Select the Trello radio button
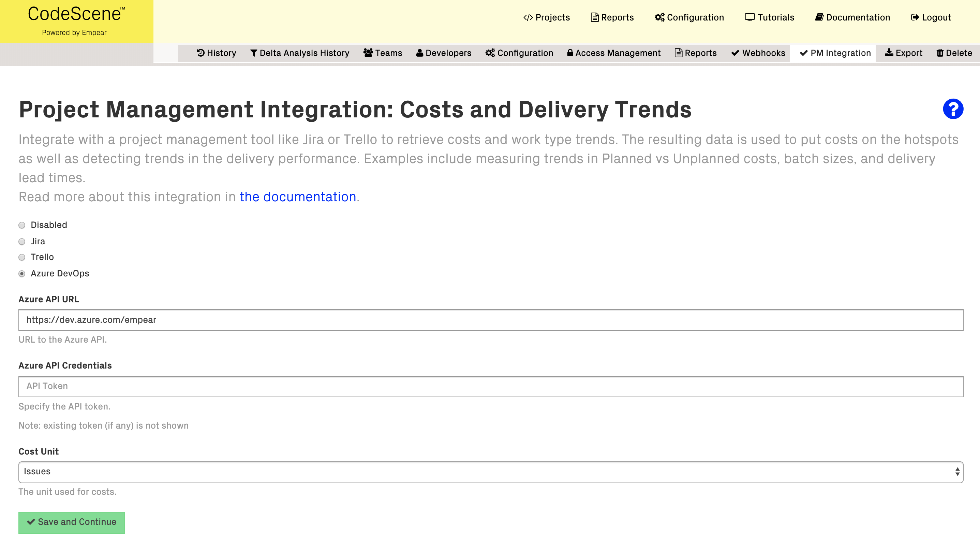 click(x=22, y=257)
